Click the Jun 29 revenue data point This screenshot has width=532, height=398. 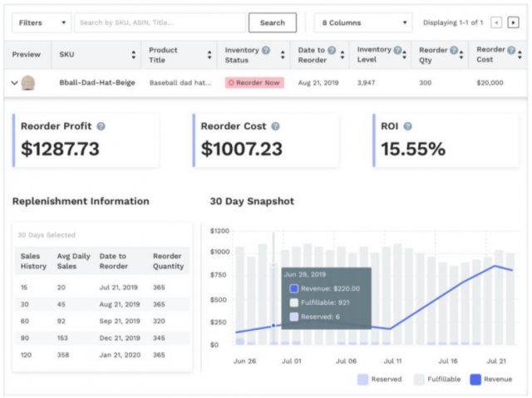273,326
